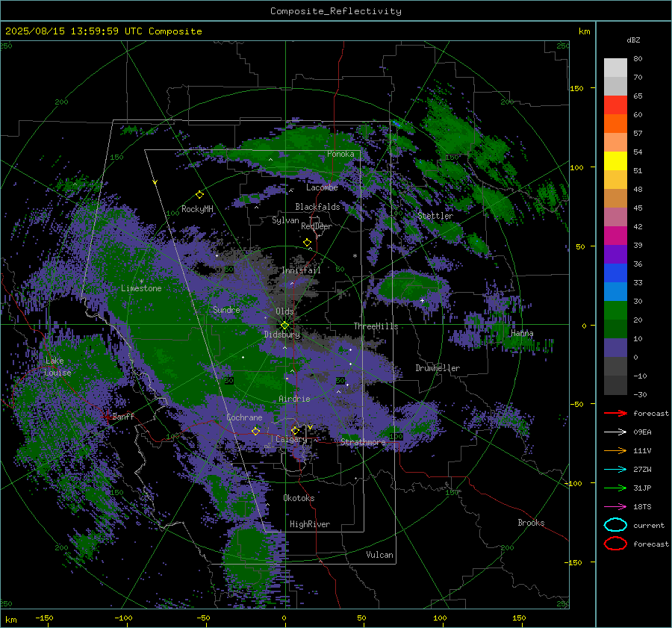The width and height of the screenshot is (672, 628).
Task: Pick the brown 48-45 dBZ color swatch
Action: [x=615, y=199]
